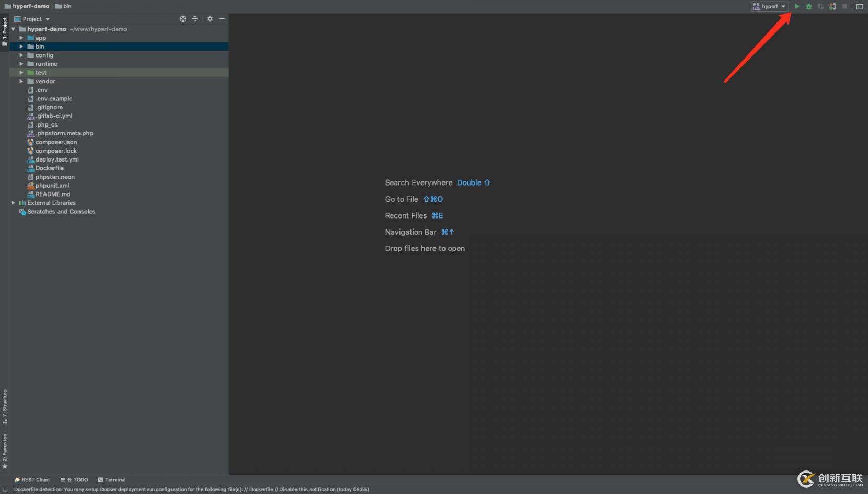This screenshot has height=494, width=868.
Task: Open the hyperf run configuration dropdown
Action: [x=769, y=6]
